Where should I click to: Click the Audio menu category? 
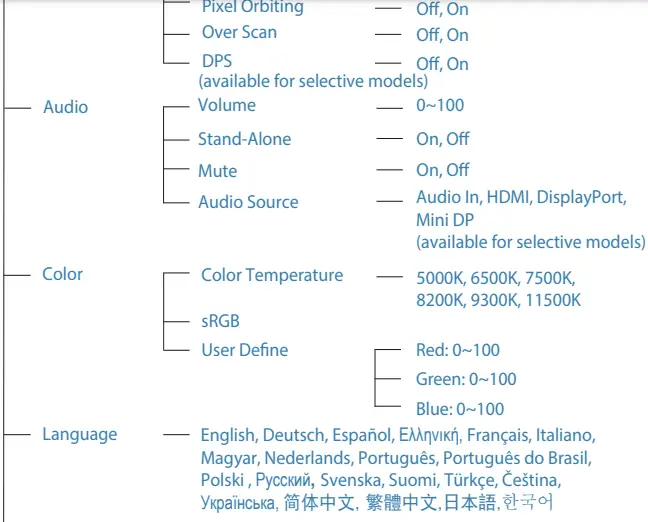tap(65, 107)
